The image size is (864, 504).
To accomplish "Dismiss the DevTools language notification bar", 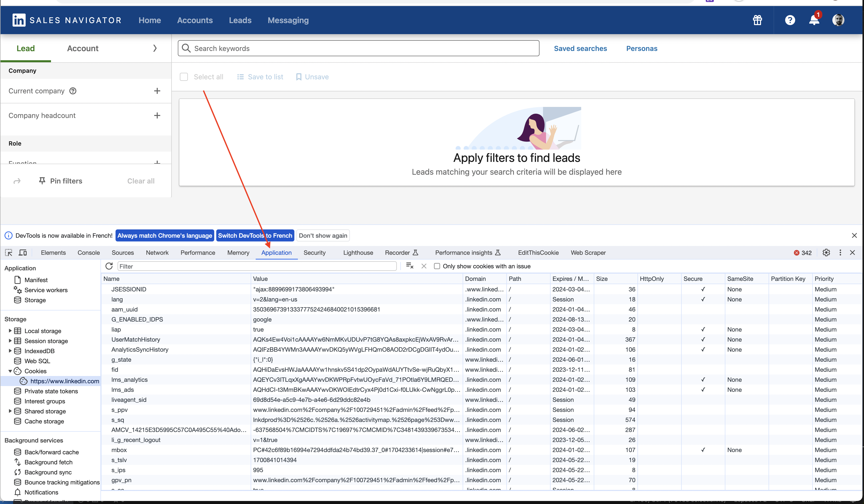I will [x=854, y=235].
